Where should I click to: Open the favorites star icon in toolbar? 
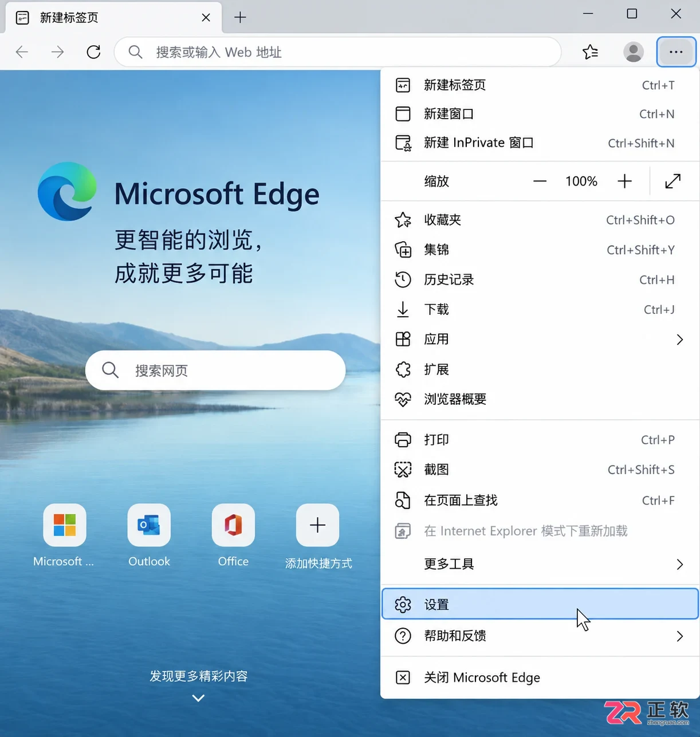[x=590, y=52]
